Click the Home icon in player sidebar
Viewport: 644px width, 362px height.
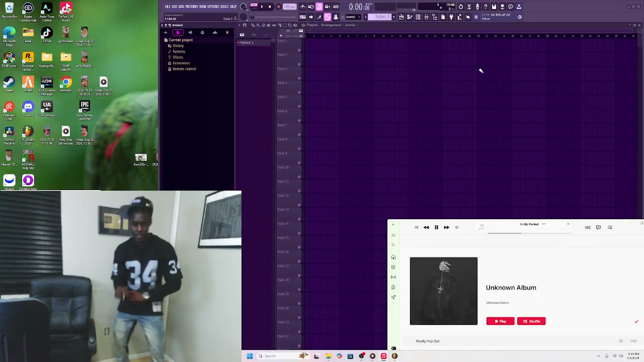coord(393,257)
